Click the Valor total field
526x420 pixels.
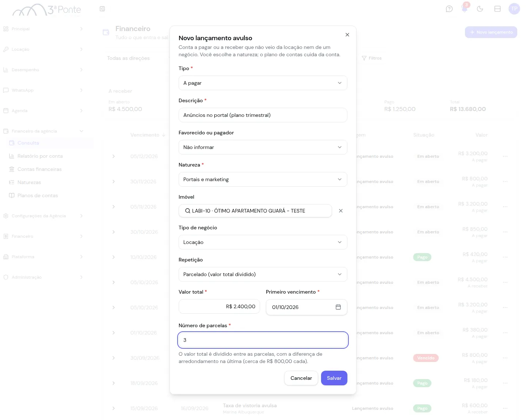point(219,306)
